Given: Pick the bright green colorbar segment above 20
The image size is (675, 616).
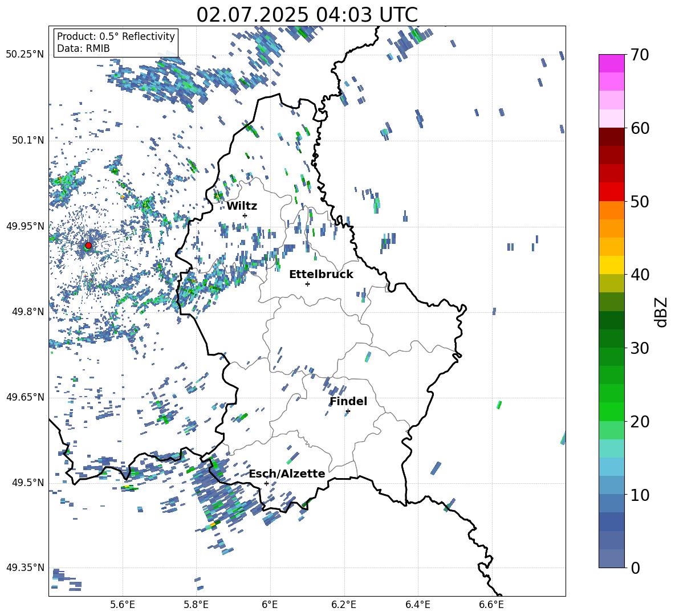Looking at the screenshot, I should point(611,411).
